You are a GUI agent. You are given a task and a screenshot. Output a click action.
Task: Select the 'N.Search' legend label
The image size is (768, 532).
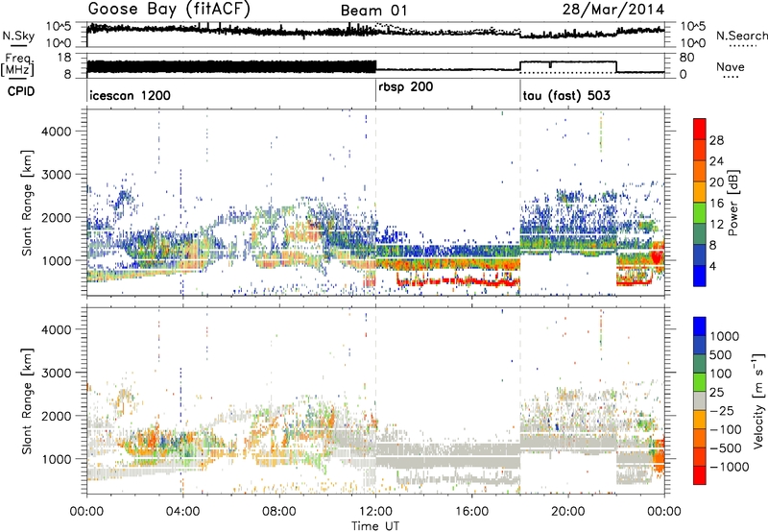pos(741,36)
